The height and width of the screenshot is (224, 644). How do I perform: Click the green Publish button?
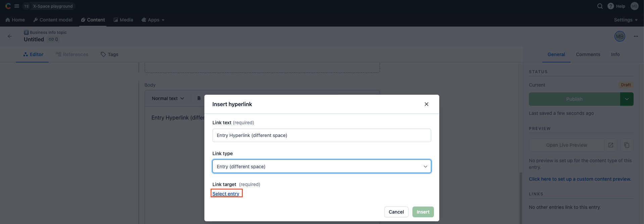(574, 99)
